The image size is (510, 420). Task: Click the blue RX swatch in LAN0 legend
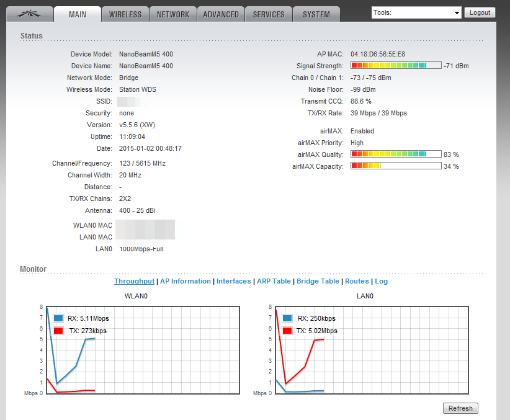(287, 318)
